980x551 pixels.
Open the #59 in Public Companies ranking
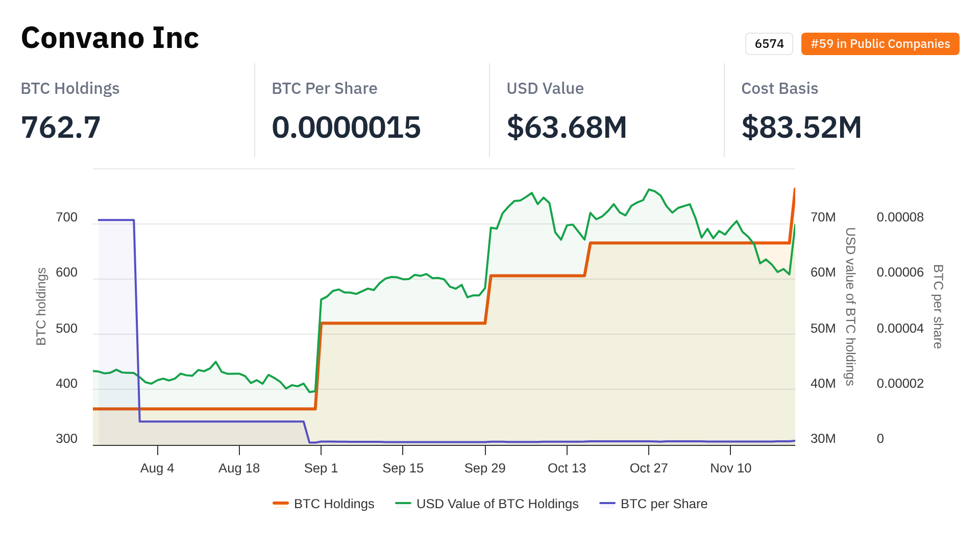click(x=880, y=44)
